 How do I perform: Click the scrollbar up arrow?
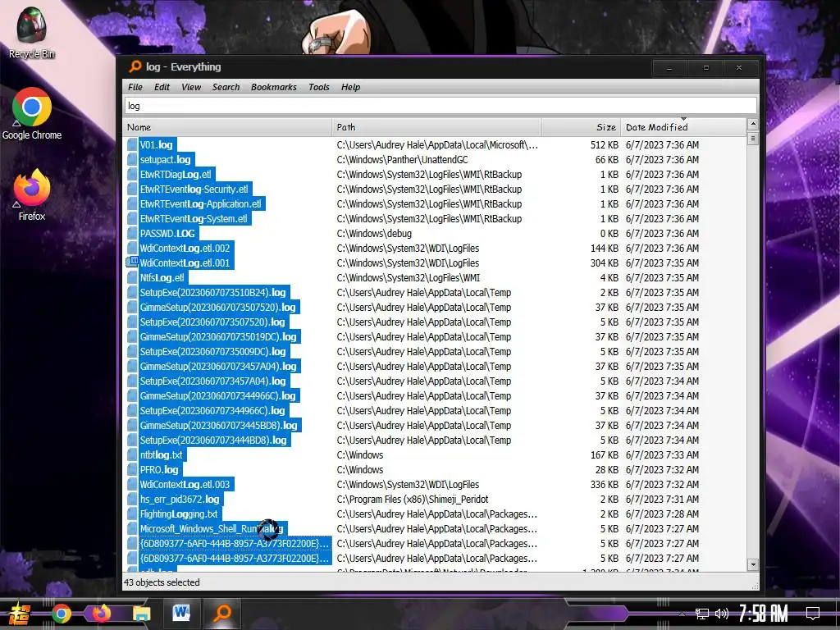pyautogui.click(x=753, y=125)
